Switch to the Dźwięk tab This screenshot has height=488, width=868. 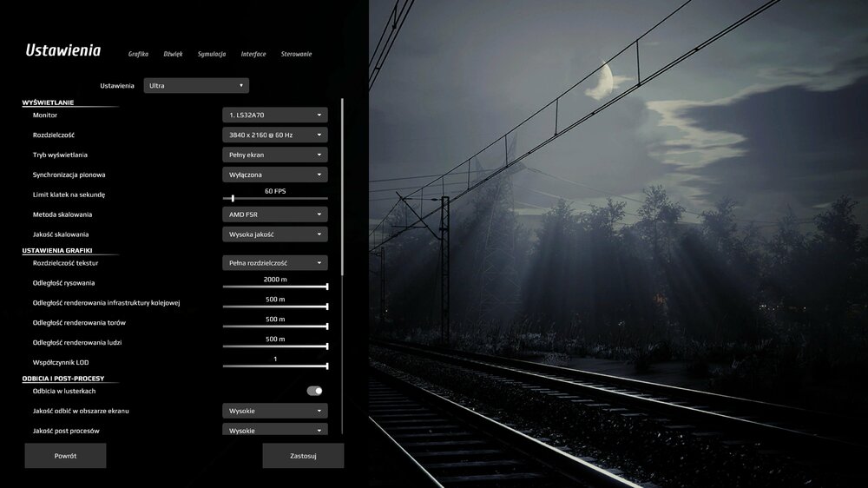click(x=173, y=54)
